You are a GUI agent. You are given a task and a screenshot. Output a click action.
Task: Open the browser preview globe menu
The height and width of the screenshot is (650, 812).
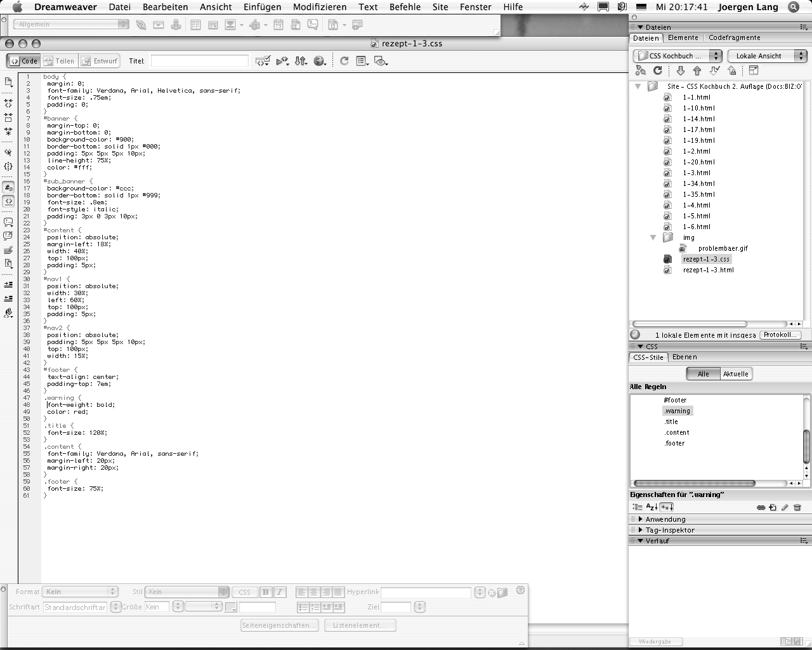click(320, 61)
